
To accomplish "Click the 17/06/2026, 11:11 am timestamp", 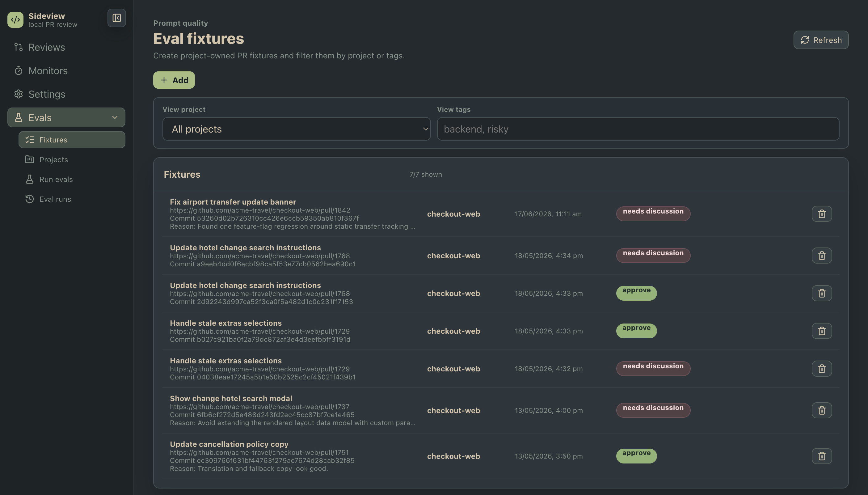I will point(548,214).
